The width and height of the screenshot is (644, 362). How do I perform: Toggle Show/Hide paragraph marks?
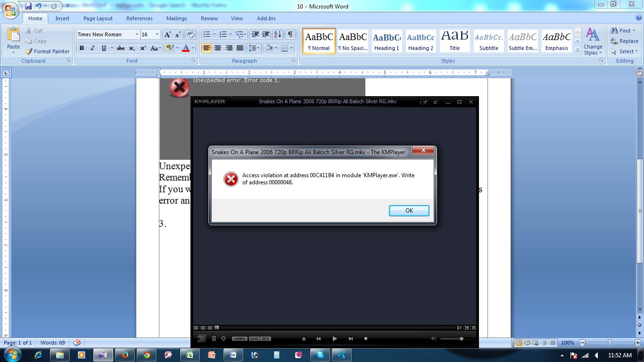tap(290, 34)
